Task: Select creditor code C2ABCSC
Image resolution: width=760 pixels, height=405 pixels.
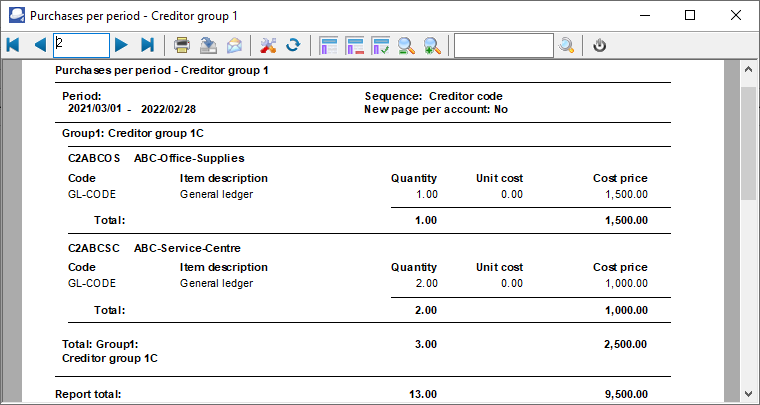Action: tap(94, 249)
